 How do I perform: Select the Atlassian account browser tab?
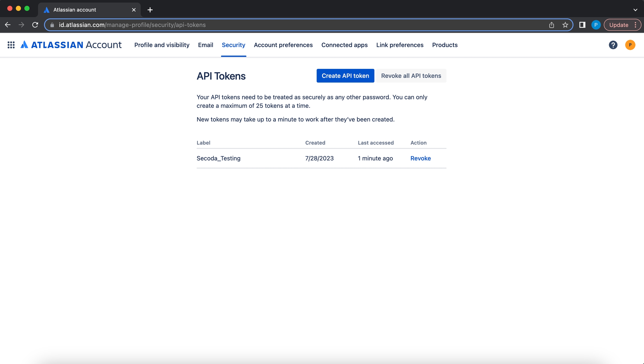[89, 10]
